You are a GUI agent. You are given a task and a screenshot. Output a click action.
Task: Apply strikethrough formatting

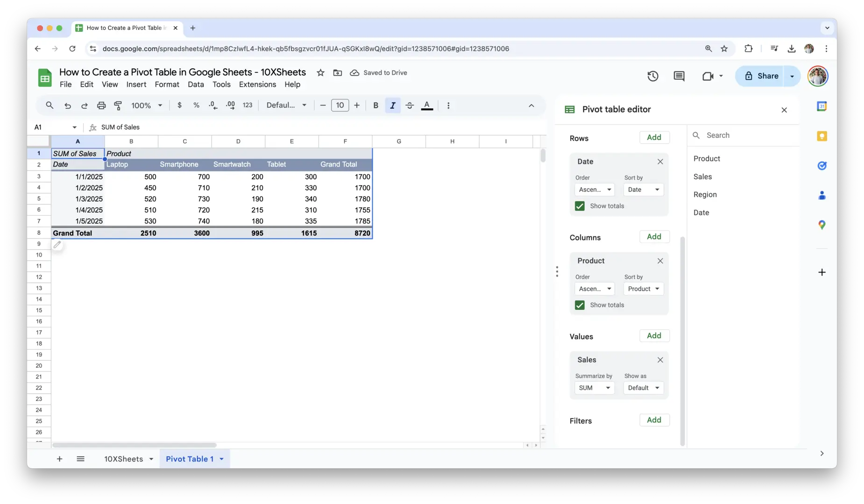(x=410, y=105)
